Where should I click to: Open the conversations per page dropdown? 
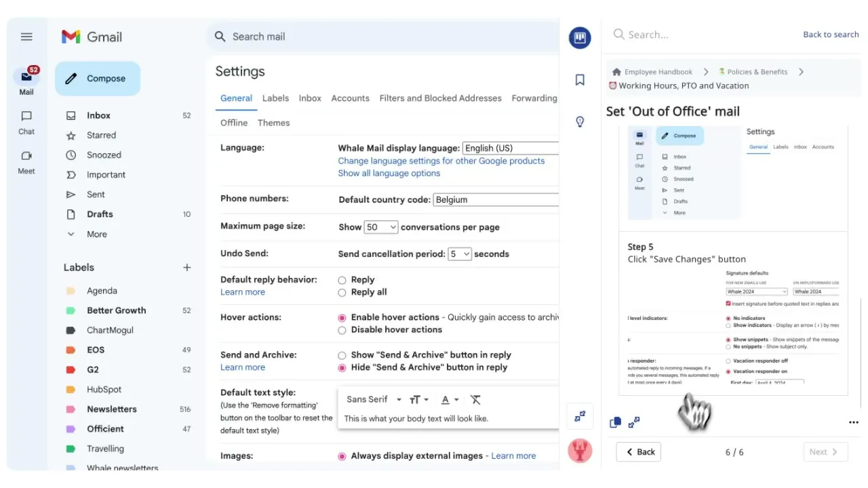[380, 227]
